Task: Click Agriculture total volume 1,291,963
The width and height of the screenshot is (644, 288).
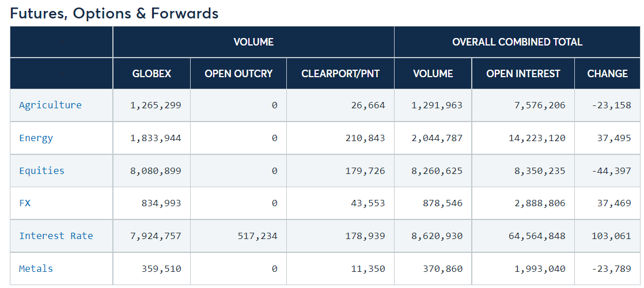Action: (437, 105)
